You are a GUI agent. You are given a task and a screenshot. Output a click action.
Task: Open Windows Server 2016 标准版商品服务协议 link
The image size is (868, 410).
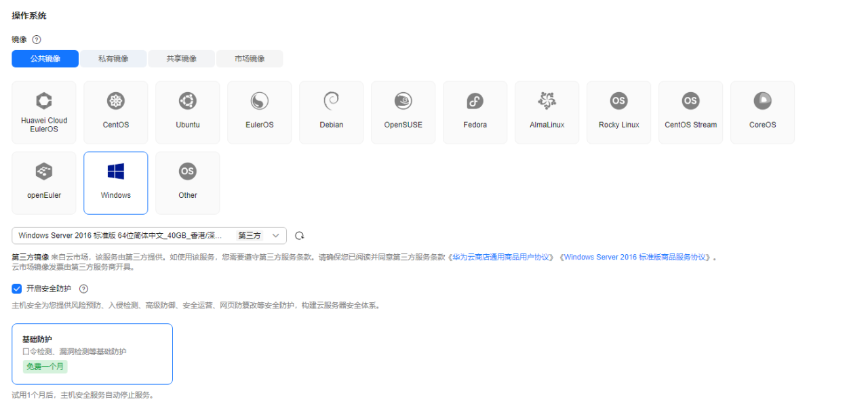pos(637,258)
